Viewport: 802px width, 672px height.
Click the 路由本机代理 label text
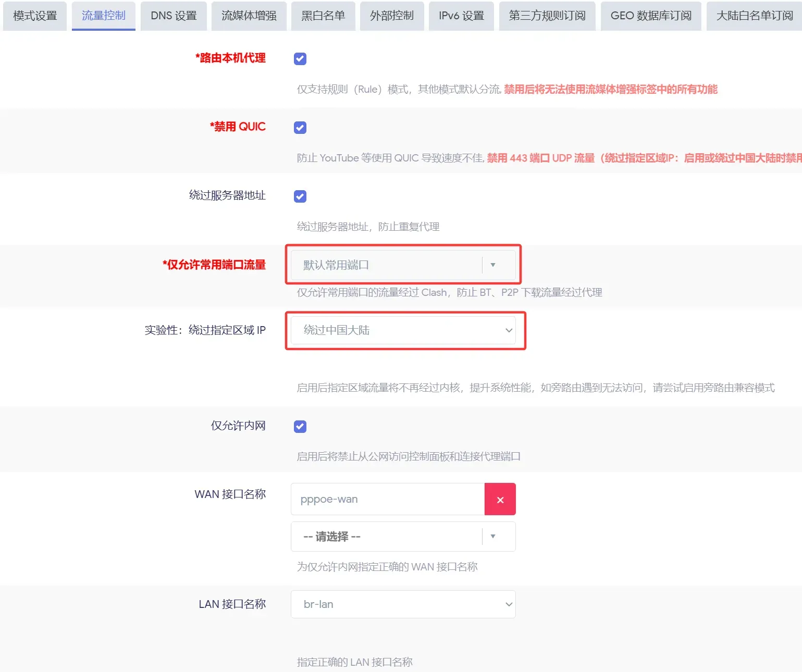[230, 58]
